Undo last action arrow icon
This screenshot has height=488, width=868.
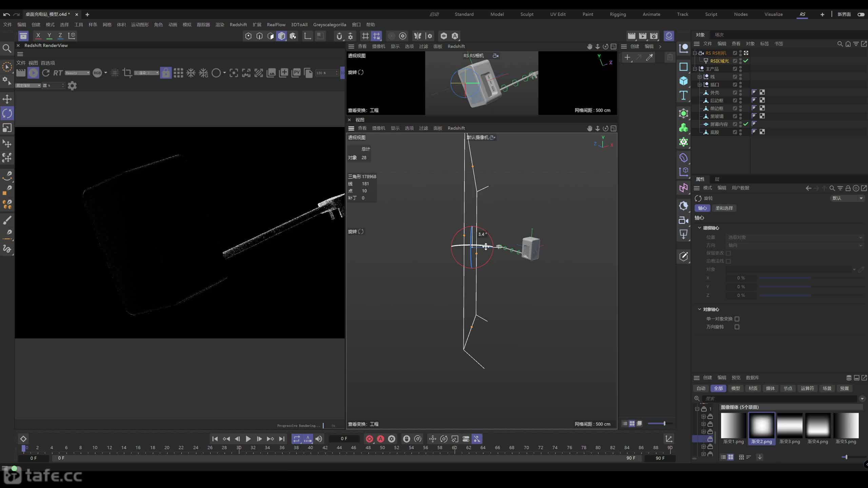click(6, 15)
